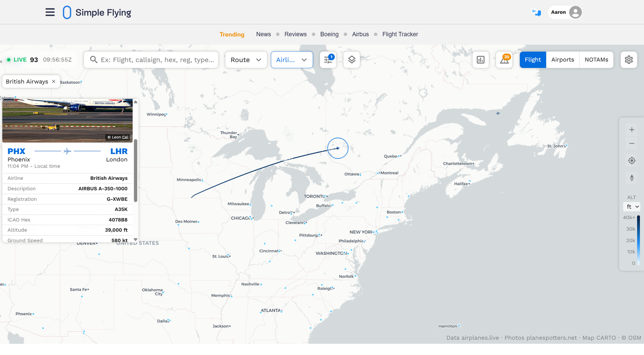Zoom out the map with minus
Viewport: 644px width, 355px height.
pyautogui.click(x=632, y=144)
